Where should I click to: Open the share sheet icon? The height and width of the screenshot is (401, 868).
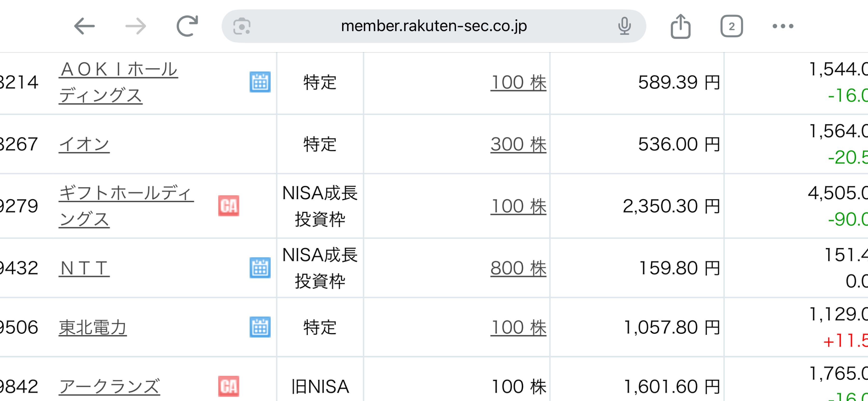(680, 26)
